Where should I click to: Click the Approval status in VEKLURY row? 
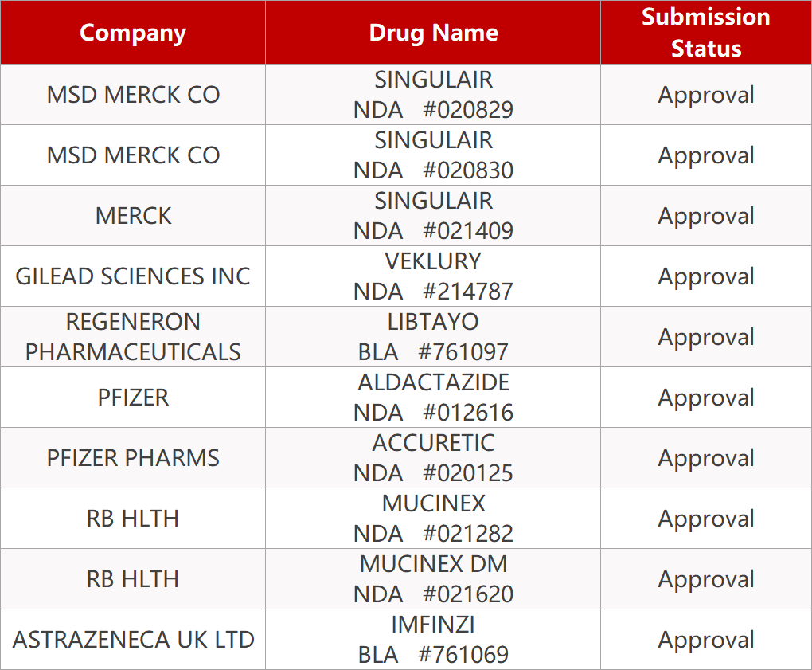pyautogui.click(x=705, y=276)
